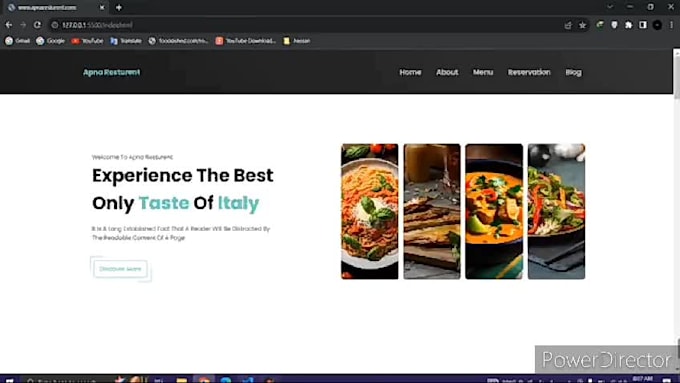The image size is (680, 383).
Task: Expand the tab search chevron
Action: 610,7
